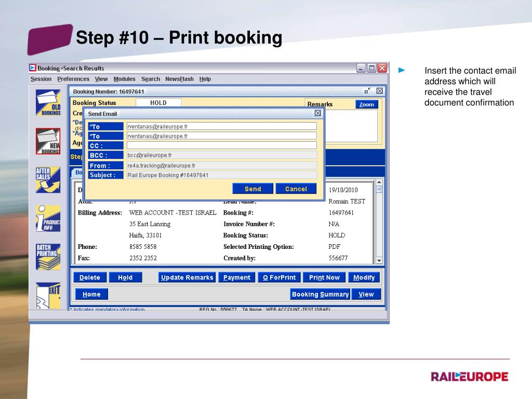
Task: Click the address line 35 East Lansing
Action: pyautogui.click(x=150, y=224)
